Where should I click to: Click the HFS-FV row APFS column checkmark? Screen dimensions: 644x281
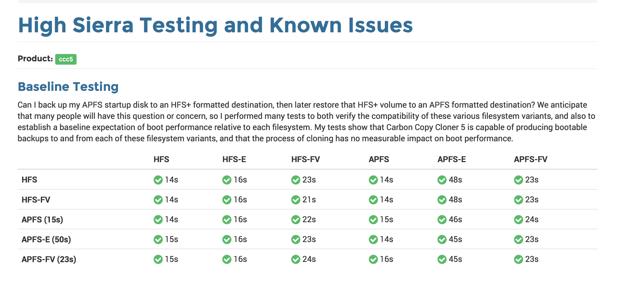[373, 200]
